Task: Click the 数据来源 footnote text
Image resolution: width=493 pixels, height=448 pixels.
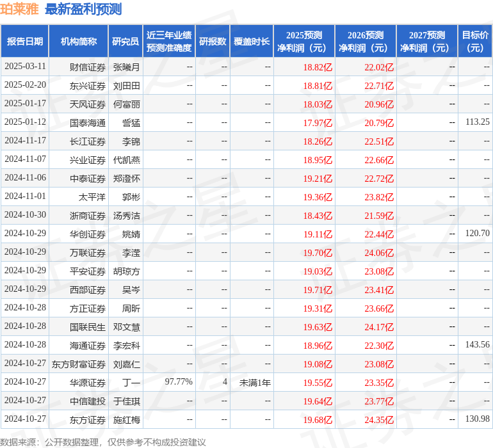Action: click(x=103, y=442)
